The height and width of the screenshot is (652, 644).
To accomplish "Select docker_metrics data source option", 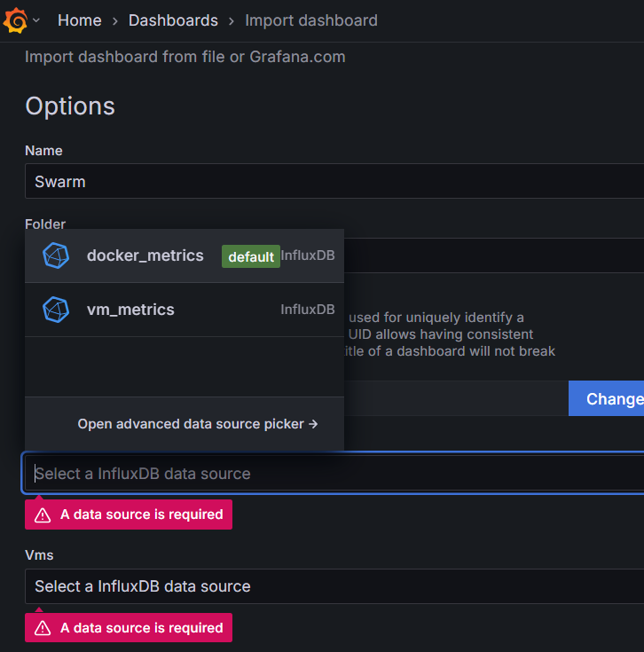I will (185, 255).
